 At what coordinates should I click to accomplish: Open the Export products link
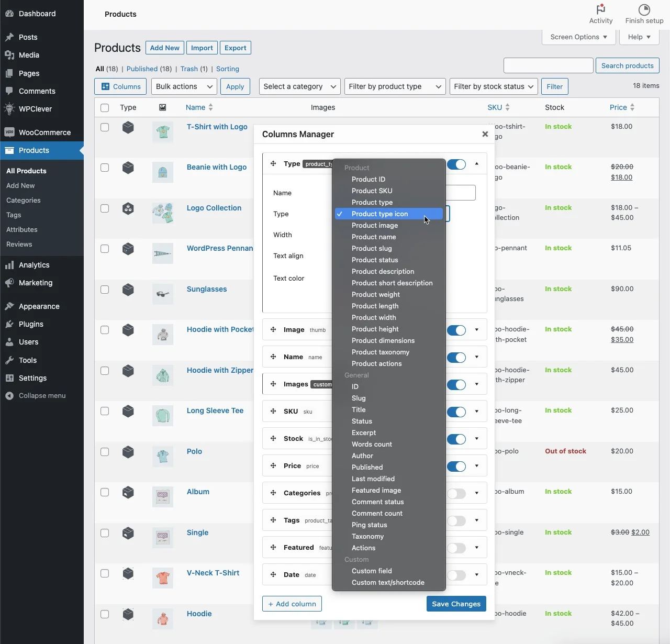(235, 48)
